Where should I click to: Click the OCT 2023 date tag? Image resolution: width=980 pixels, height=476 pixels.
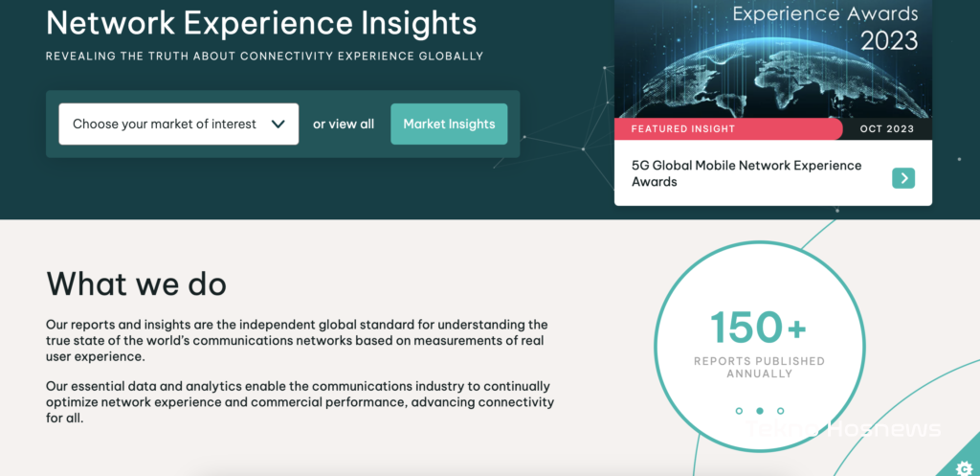[886, 129]
